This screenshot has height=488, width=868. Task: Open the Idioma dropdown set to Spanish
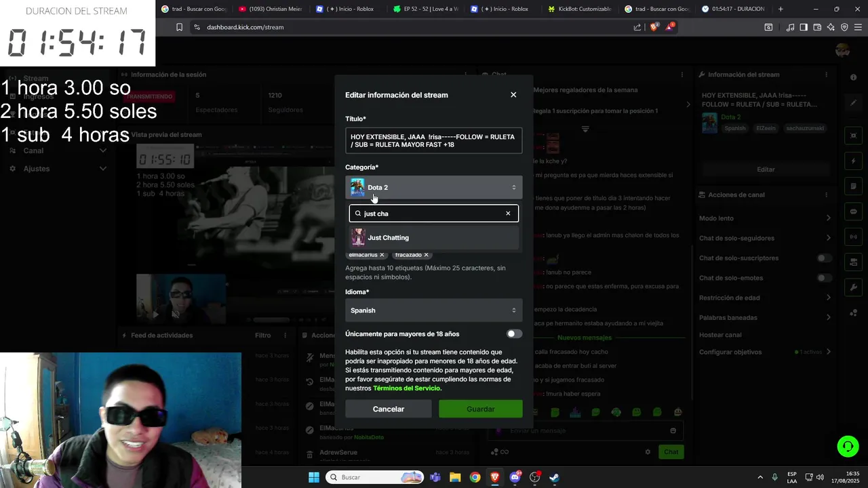[433, 310]
